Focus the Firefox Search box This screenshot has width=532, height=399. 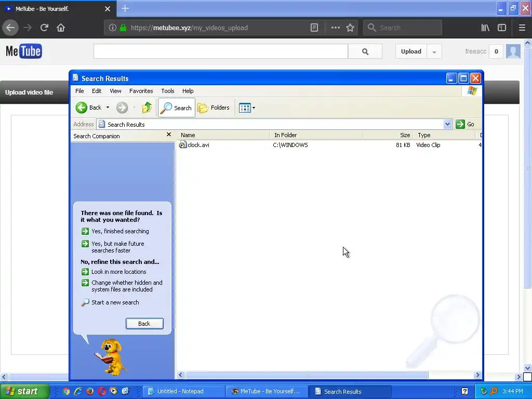pos(403,28)
